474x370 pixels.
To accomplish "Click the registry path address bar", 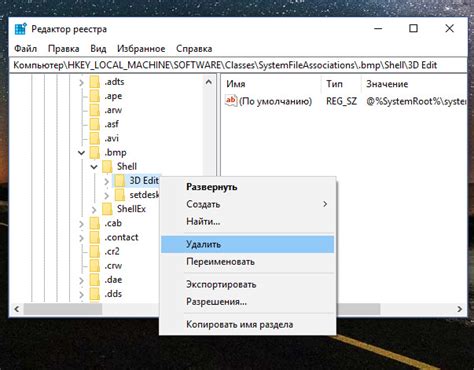I will (238, 65).
